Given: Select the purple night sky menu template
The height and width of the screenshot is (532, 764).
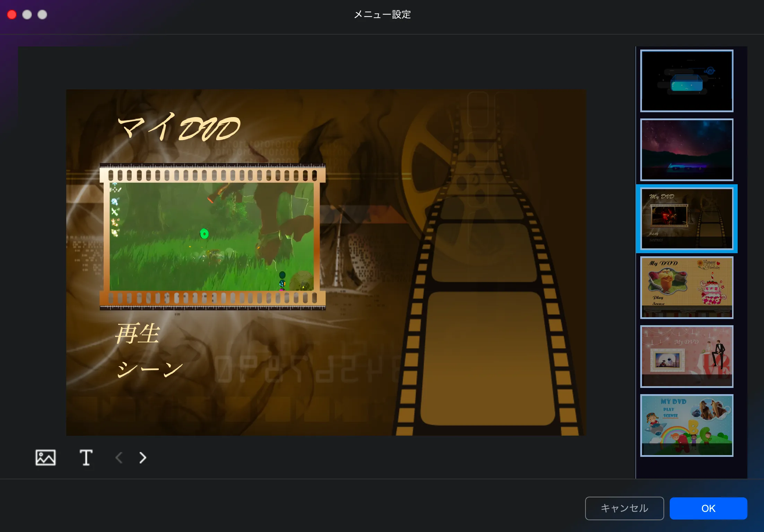Looking at the screenshot, I should [x=686, y=150].
